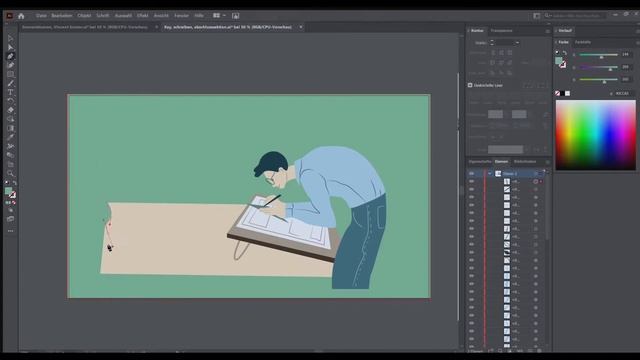Screen dimensions: 640x360
Task: Click the blue channel slider
Action: pos(598,80)
